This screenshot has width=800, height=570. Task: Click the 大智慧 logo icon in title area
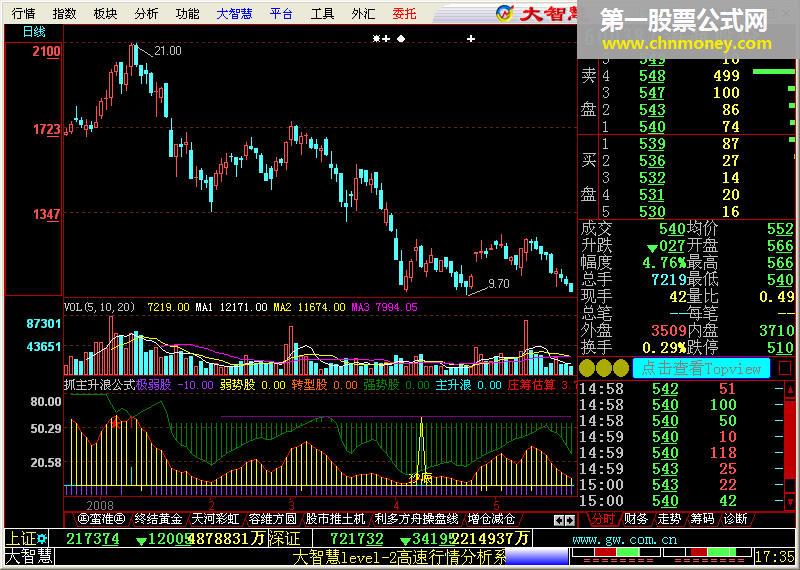tap(505, 13)
